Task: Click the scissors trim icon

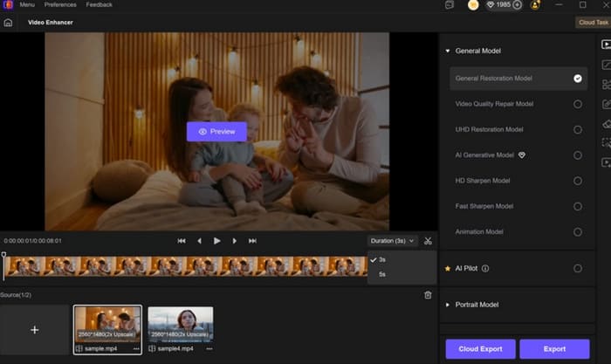Action: (x=428, y=241)
